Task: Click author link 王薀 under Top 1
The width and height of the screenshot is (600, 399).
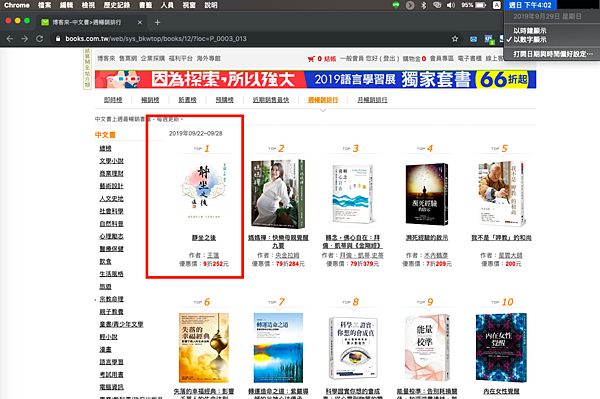Action: click(x=213, y=255)
